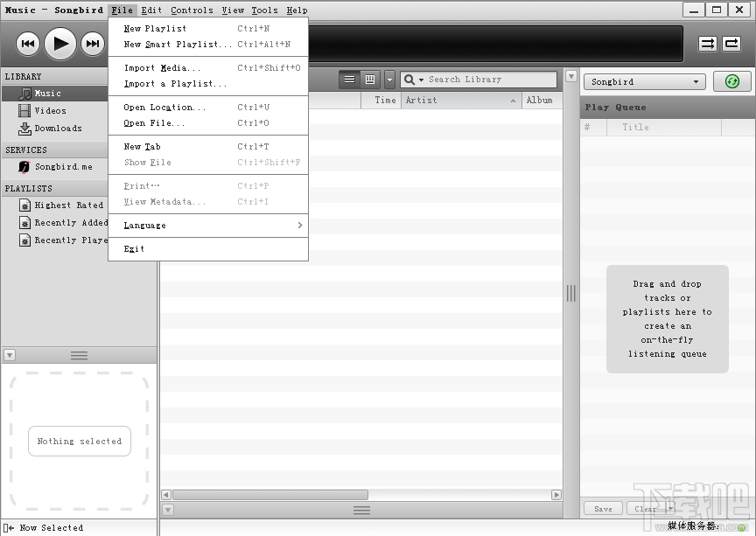Screen dimensions: 756x536
Task: Choose New Smart Playlist menu item
Action: pyautogui.click(x=208, y=45)
